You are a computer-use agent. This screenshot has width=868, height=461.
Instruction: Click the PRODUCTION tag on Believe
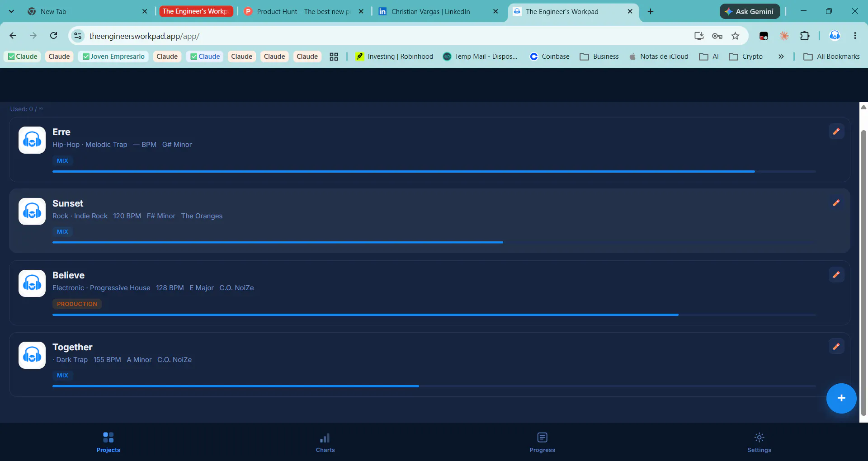coord(77,304)
